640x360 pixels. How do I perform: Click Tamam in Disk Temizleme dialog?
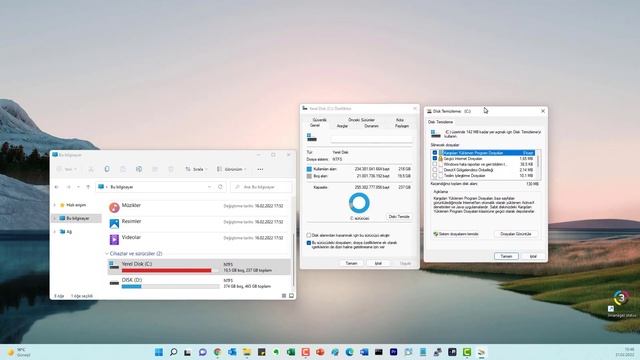click(506, 256)
